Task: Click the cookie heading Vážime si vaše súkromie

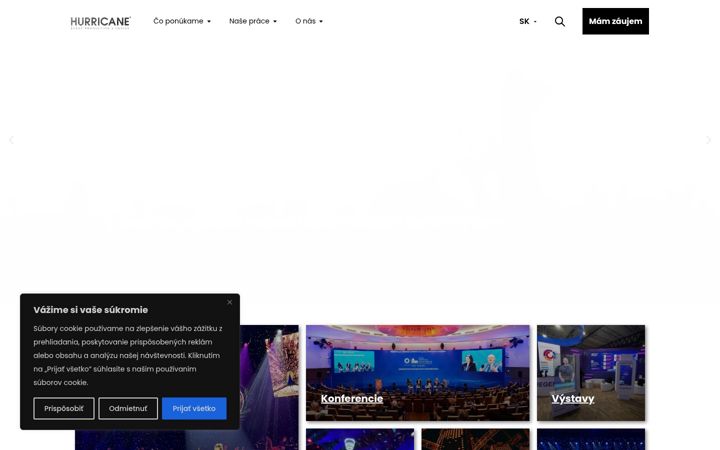Action: click(x=90, y=310)
